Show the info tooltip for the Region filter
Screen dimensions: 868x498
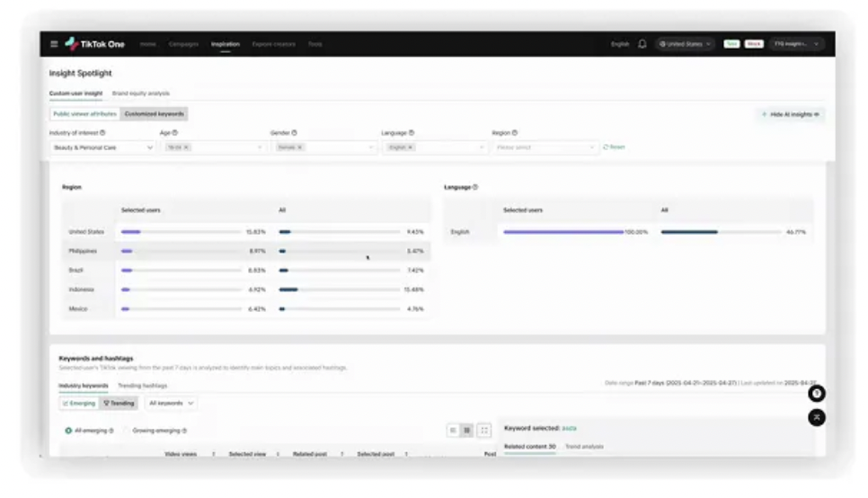point(515,133)
